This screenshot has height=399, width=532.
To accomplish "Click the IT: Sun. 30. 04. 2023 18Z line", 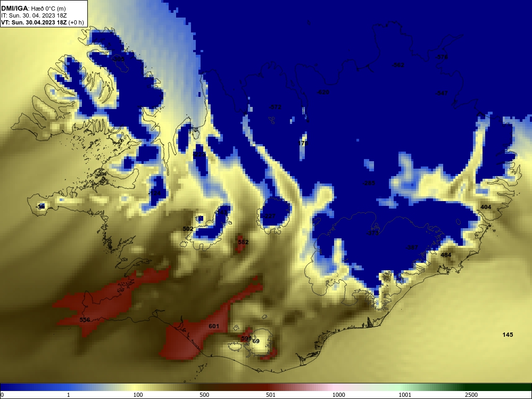I will tap(34, 15).
